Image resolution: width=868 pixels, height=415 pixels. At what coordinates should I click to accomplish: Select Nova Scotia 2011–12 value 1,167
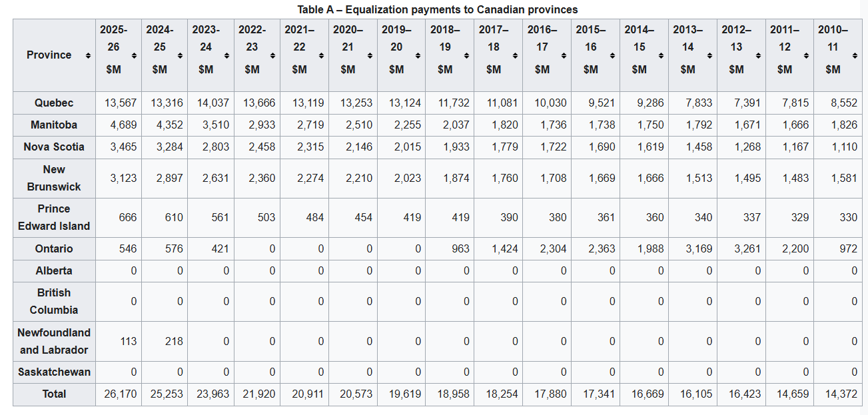[x=796, y=147]
